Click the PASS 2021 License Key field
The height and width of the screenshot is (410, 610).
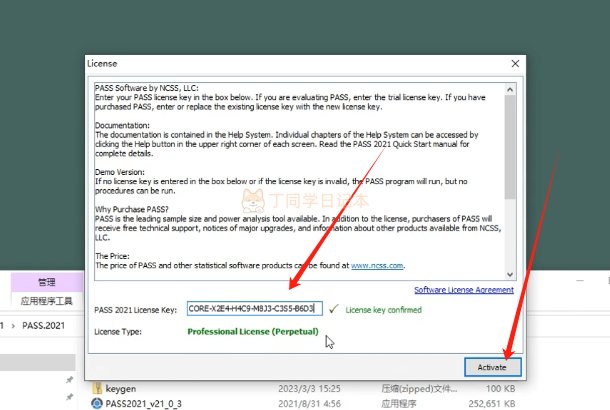click(x=254, y=308)
